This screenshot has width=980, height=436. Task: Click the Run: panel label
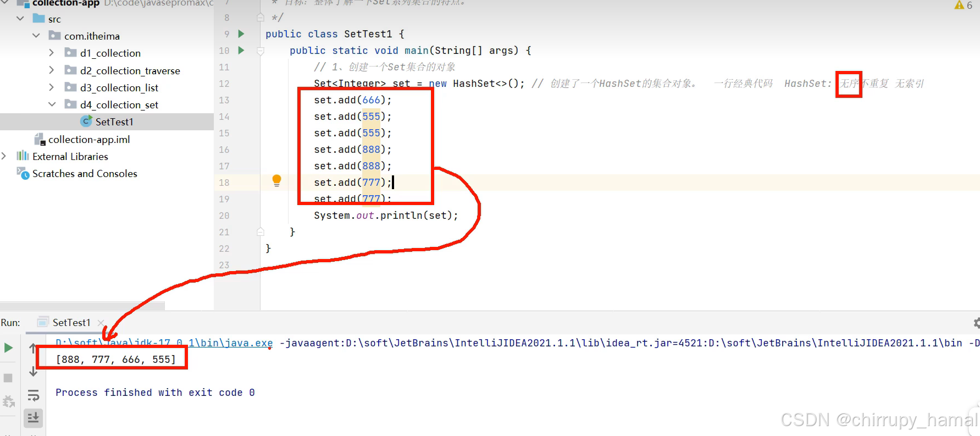click(10, 323)
